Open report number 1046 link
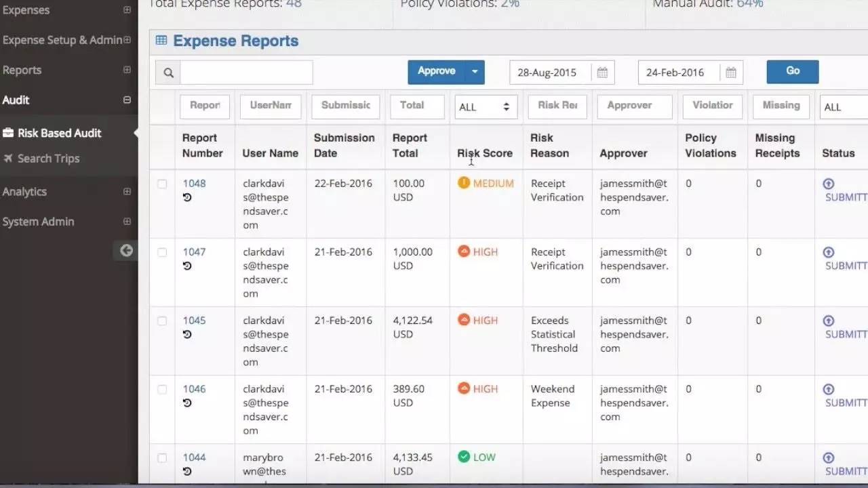 194,388
